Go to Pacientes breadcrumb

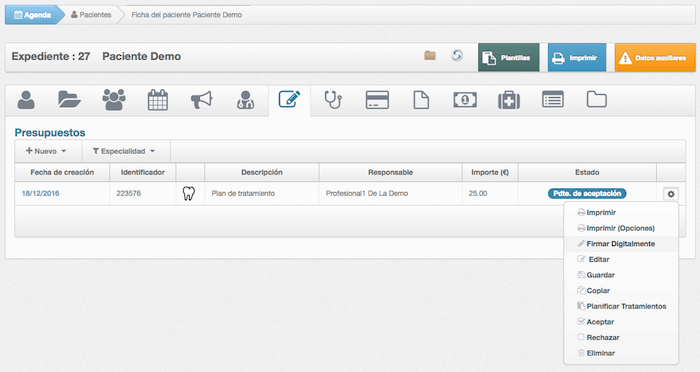click(91, 15)
